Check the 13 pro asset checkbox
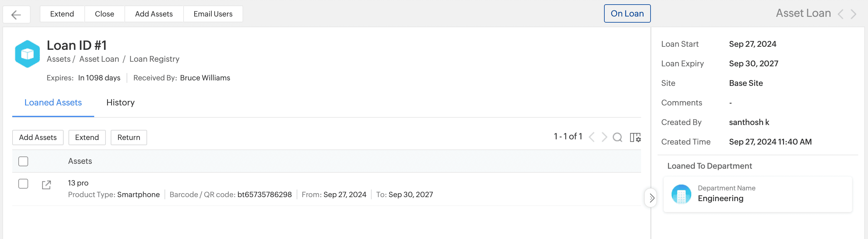Screen dimensions: 868x239 click(x=23, y=184)
